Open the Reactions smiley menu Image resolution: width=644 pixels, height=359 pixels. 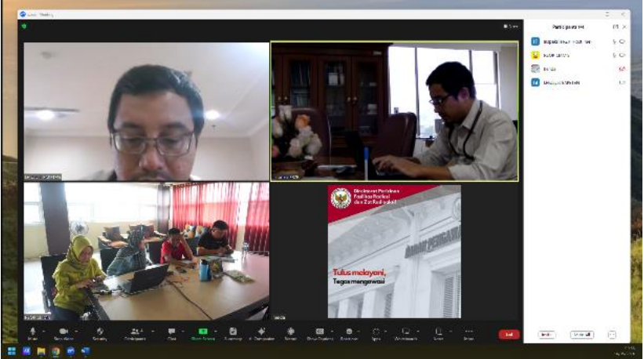click(349, 334)
